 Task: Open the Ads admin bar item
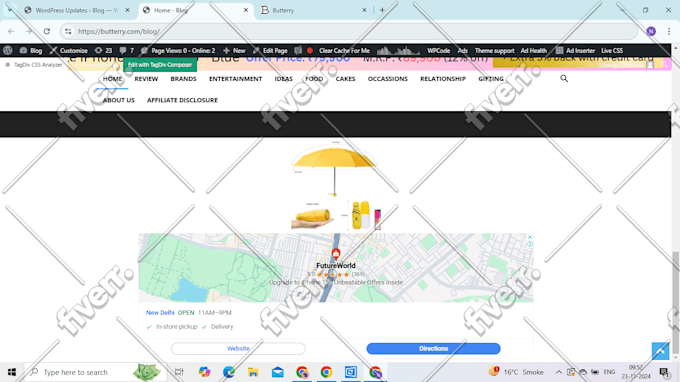pos(463,50)
